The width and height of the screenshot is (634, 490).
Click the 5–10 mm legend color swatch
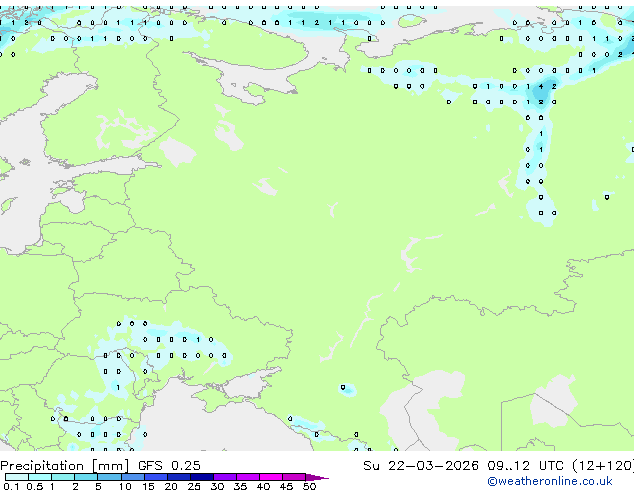[109, 477]
